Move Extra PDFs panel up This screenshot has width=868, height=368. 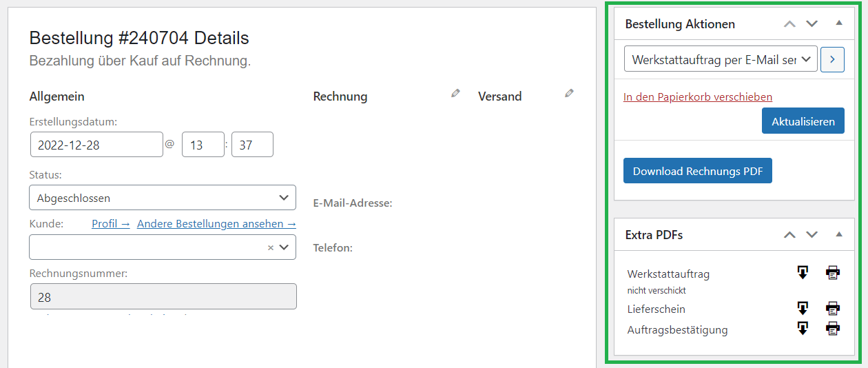[790, 234]
